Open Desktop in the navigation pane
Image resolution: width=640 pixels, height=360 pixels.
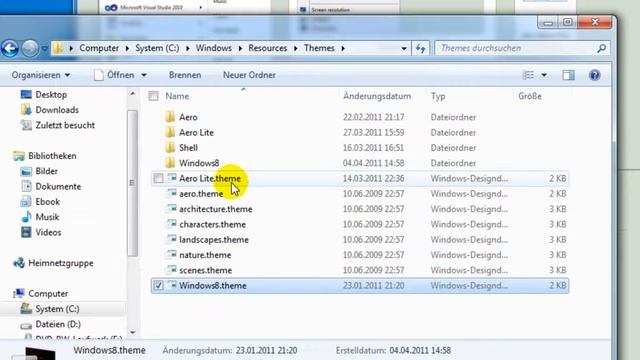[44, 95]
